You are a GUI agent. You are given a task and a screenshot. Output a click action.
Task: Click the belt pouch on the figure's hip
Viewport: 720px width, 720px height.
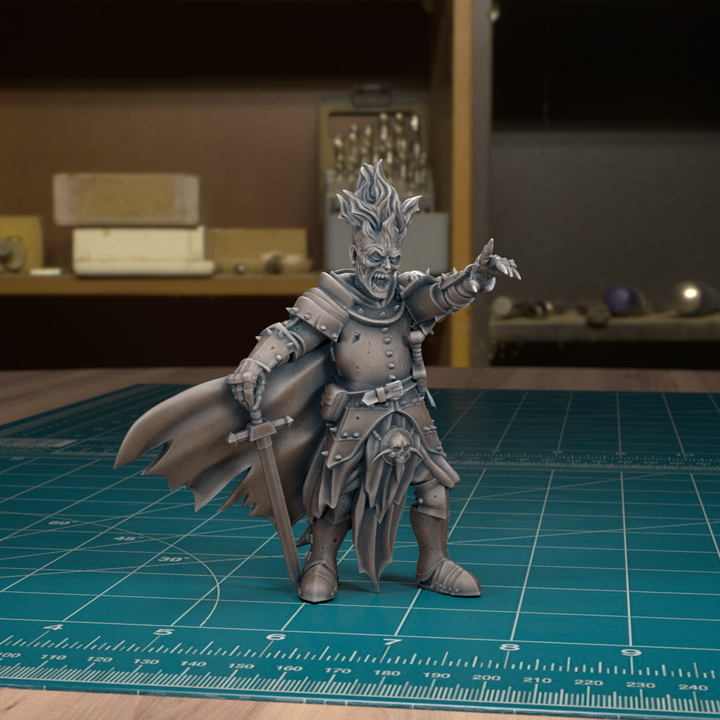click(335, 401)
